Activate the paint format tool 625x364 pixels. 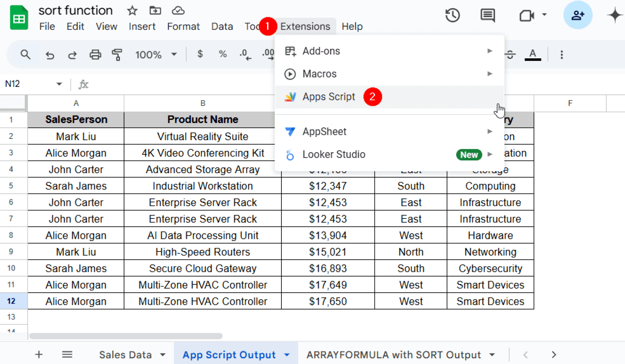coord(117,55)
